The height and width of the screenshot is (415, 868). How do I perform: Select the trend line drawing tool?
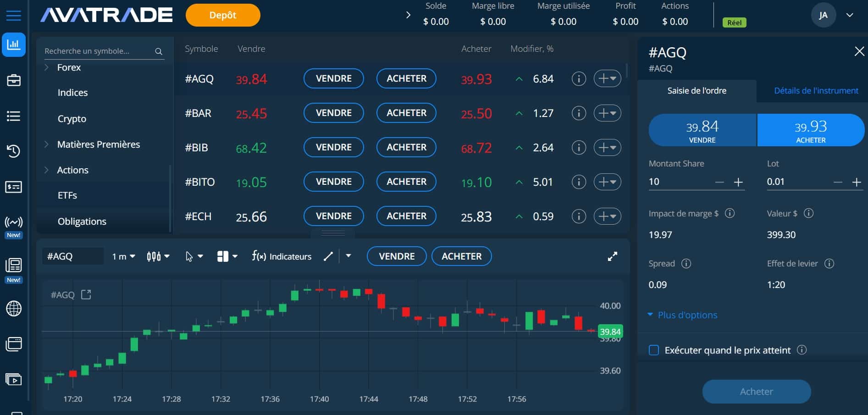pos(328,256)
